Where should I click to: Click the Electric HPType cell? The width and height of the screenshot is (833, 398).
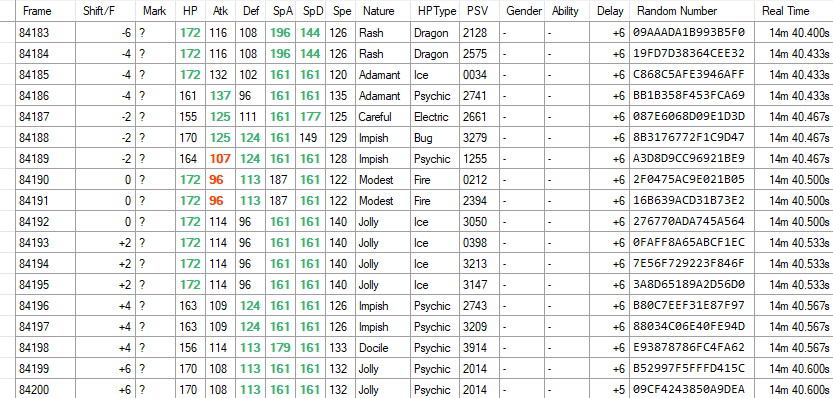(435, 117)
